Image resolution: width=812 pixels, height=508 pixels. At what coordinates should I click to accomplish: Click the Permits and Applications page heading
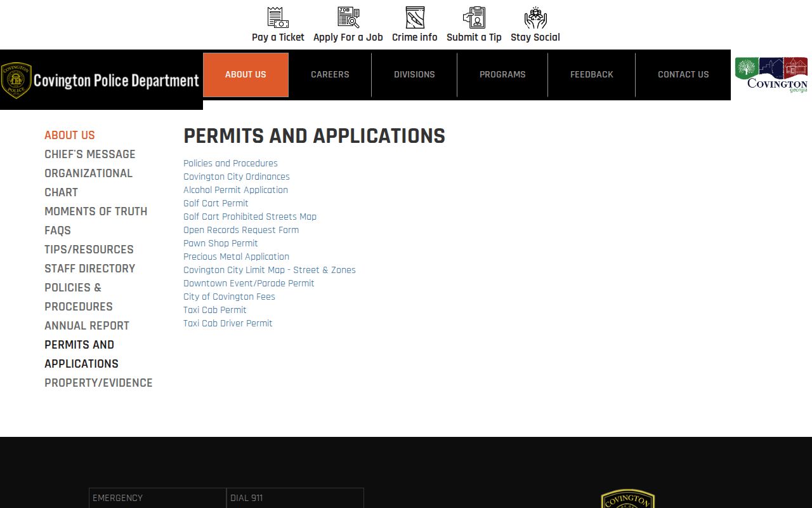(x=315, y=136)
